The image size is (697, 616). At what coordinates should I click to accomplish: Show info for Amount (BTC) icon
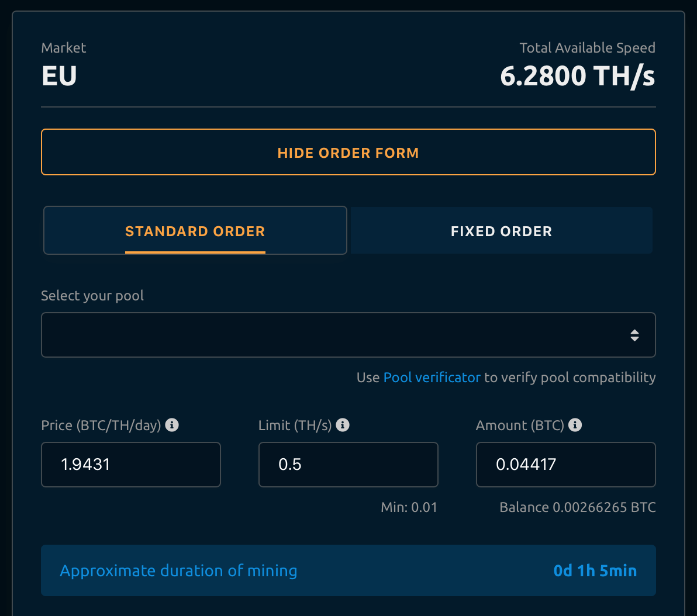click(575, 425)
